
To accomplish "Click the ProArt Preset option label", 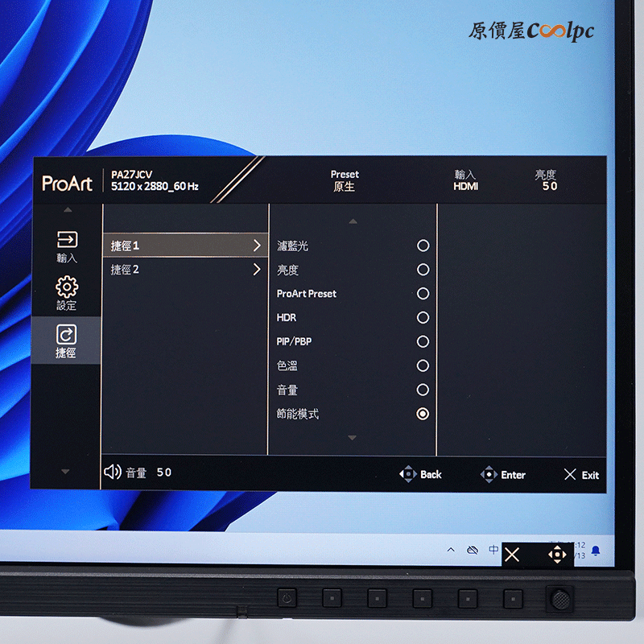I will click(307, 294).
